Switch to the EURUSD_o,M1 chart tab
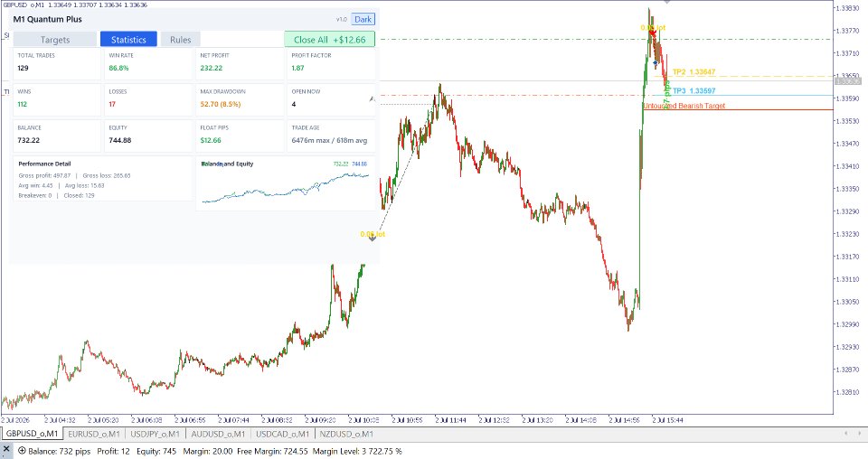This screenshot has width=868, height=459. (x=94, y=434)
